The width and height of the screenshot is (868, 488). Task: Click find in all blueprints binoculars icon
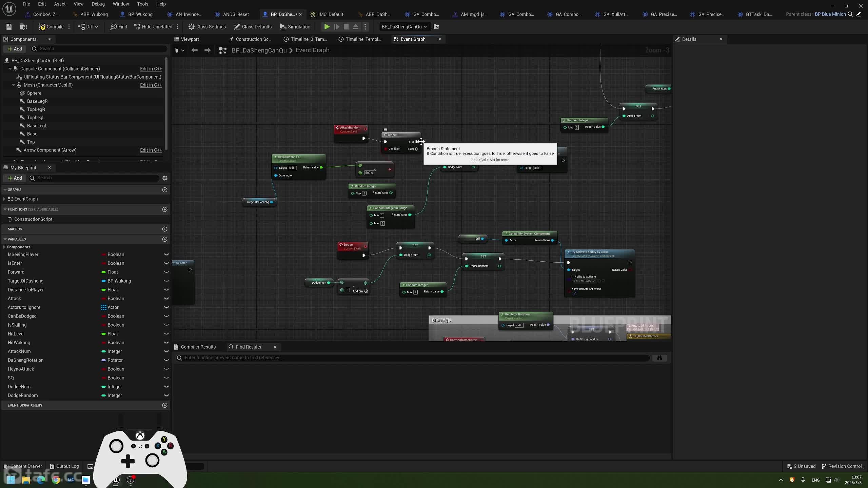coord(659,358)
